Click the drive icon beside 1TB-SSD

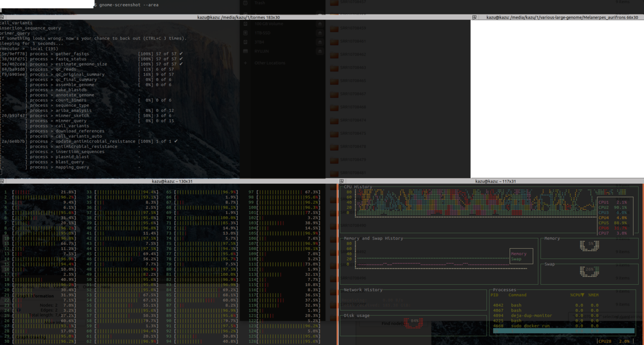point(246,33)
